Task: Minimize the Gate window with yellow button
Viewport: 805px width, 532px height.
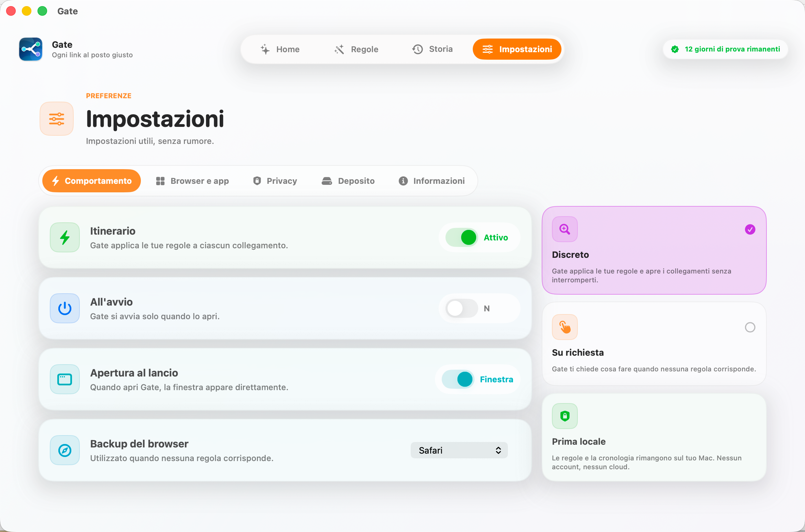Action: (27, 11)
